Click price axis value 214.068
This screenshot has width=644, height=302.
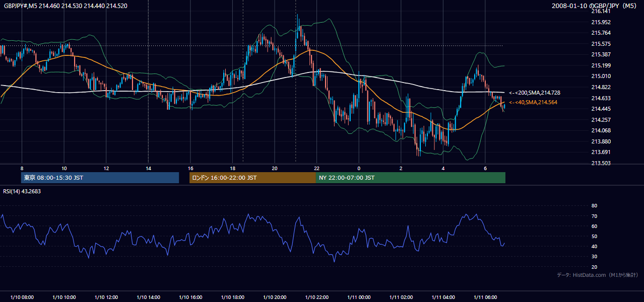coord(601,130)
